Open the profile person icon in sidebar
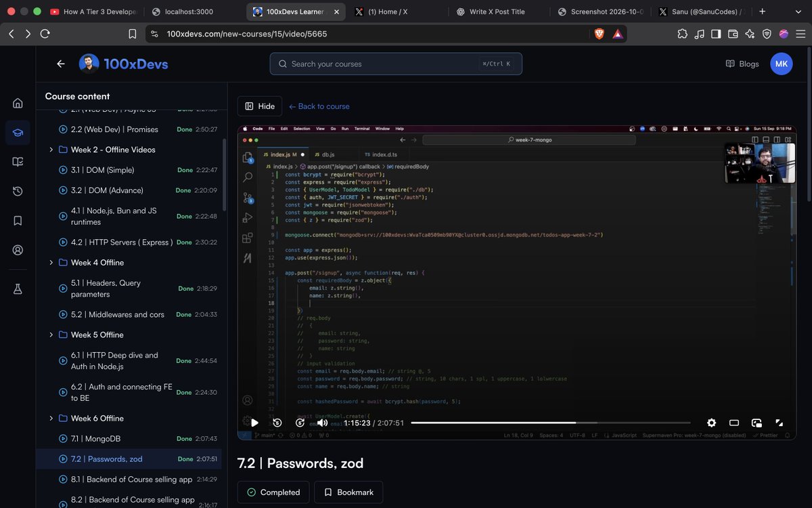 (18, 250)
